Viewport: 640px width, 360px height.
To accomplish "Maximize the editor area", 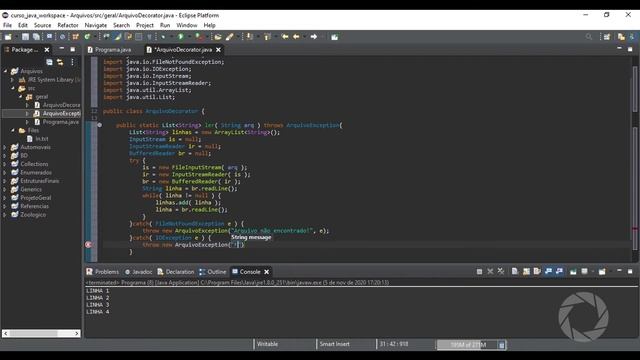I will [630, 49].
